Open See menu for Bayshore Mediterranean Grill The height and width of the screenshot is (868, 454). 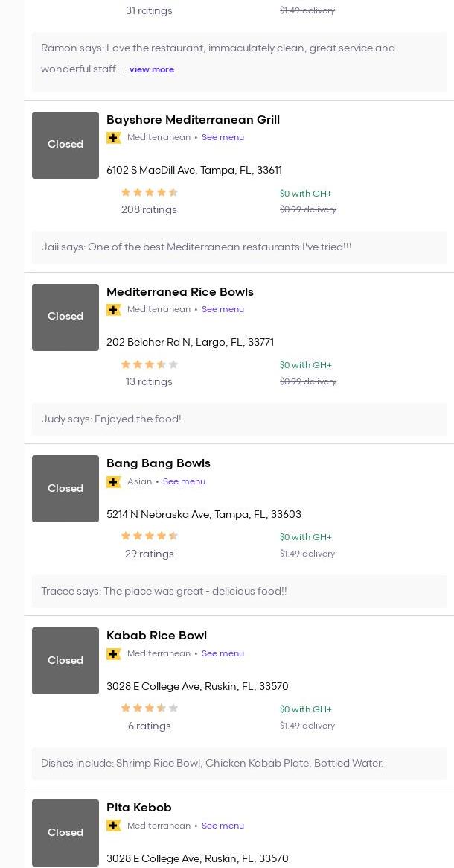coord(223,137)
